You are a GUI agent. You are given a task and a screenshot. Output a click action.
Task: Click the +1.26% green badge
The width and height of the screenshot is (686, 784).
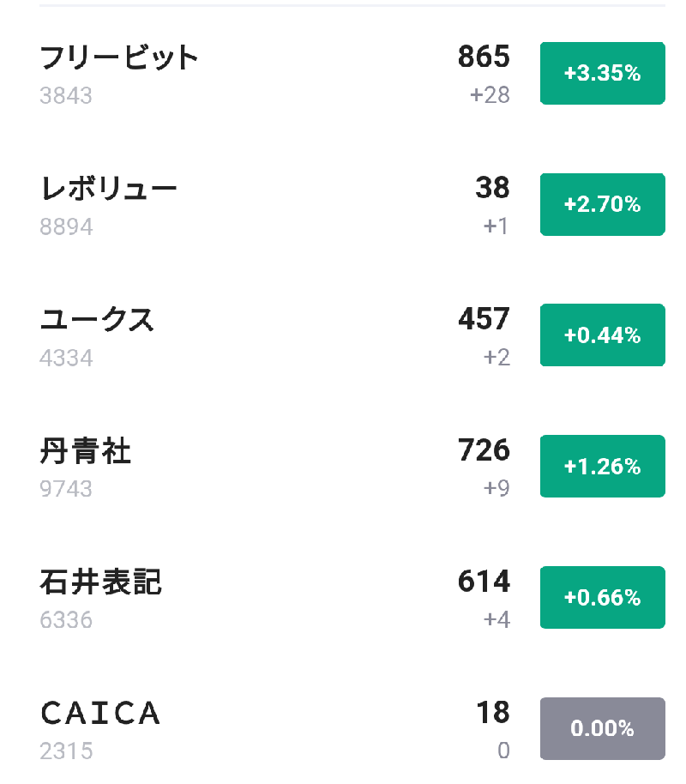click(x=602, y=467)
